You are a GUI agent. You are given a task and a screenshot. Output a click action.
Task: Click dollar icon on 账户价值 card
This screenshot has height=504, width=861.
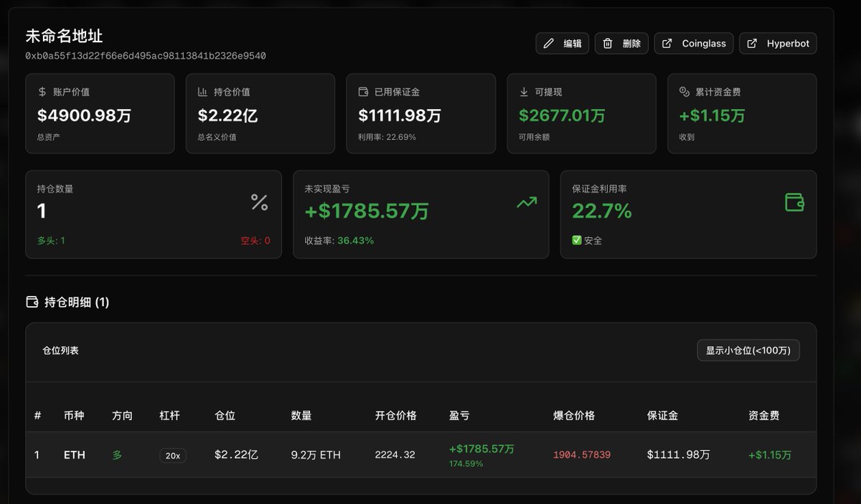[x=42, y=92]
